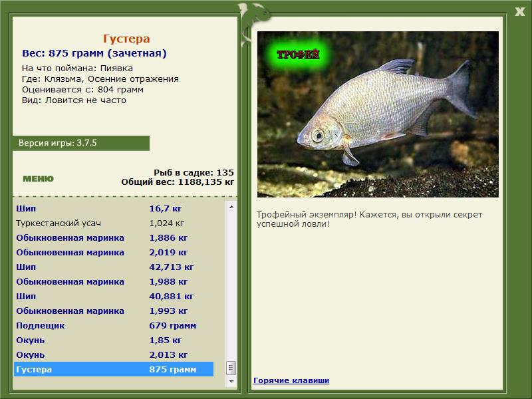
Task: Click the scrollbar down arrow in fish list
Action: 231,381
